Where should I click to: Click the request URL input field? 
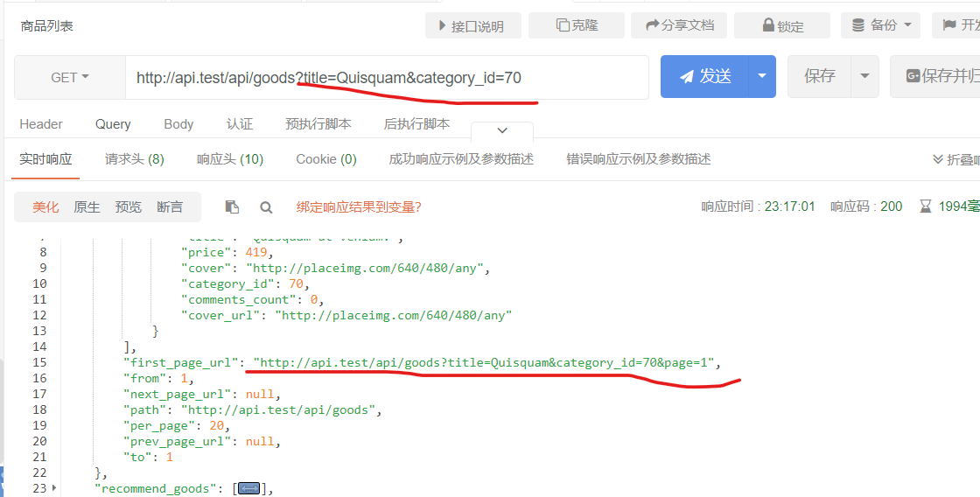tap(387, 78)
